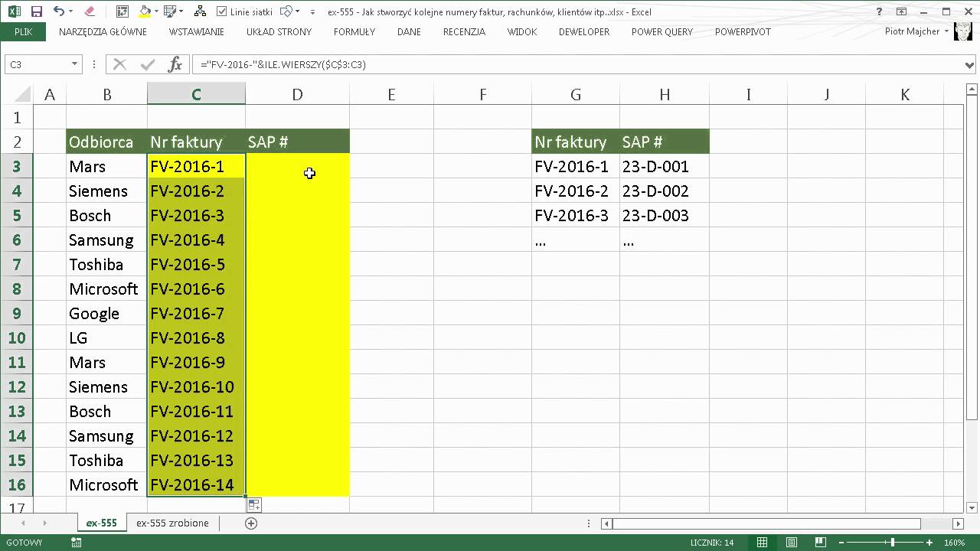Open the shapes dropdown arrow
The image size is (980, 551).
point(297,11)
